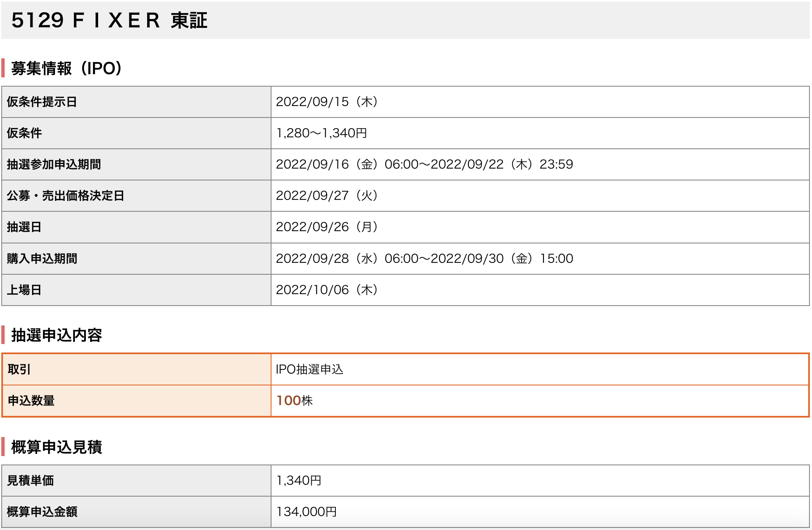This screenshot has height=530, width=812.
Task: Select the value IPO抽選申込
Action: 309,369
